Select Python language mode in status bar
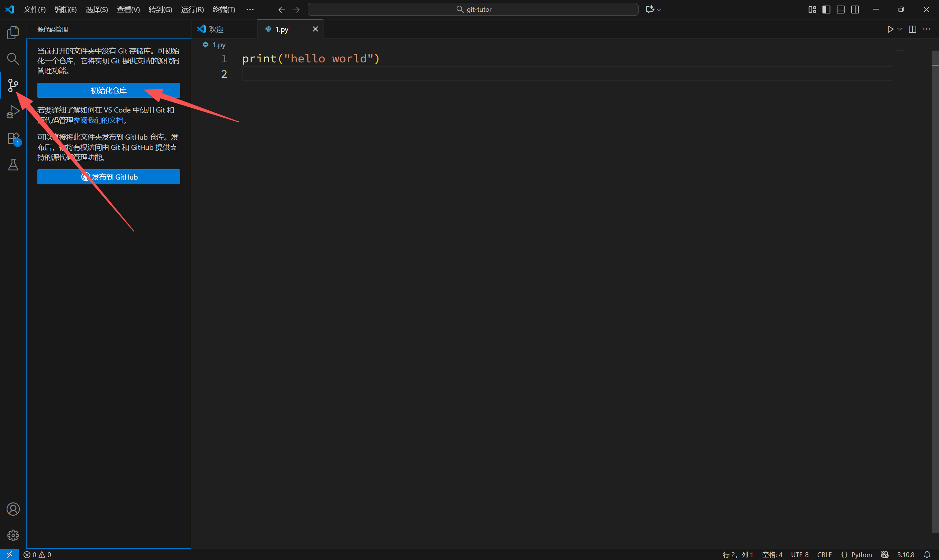This screenshot has width=939, height=560. click(861, 555)
